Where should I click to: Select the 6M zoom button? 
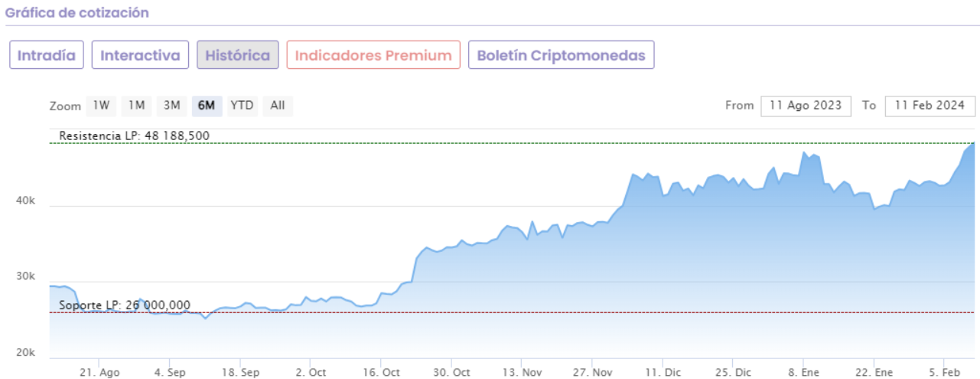[x=207, y=106]
